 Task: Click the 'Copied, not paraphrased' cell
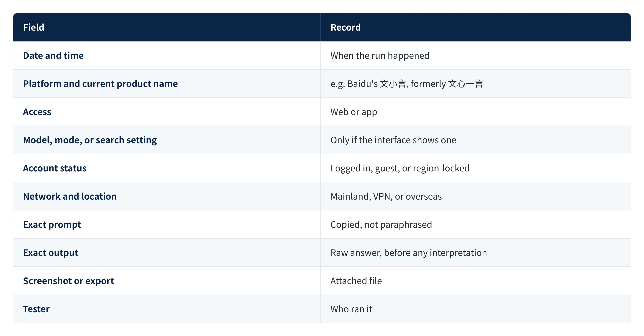[476, 225]
